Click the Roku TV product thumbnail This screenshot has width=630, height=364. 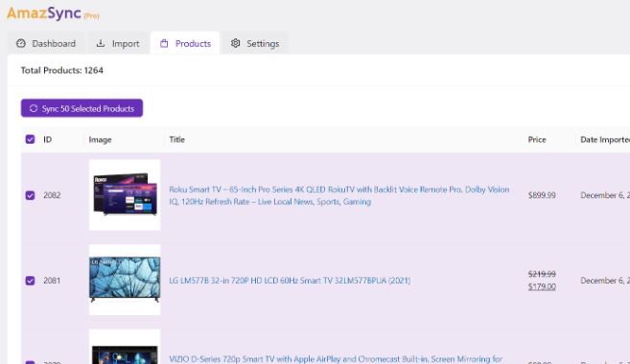tap(125, 195)
